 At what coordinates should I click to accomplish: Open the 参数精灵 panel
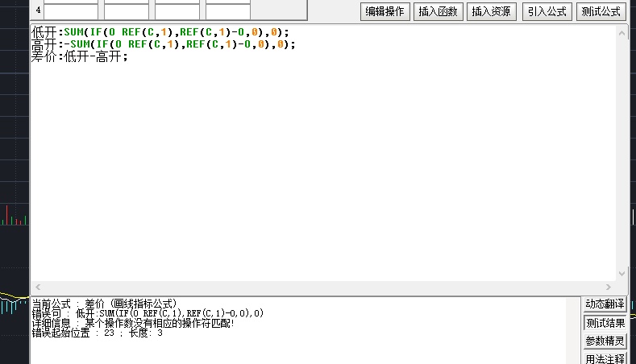(x=605, y=341)
